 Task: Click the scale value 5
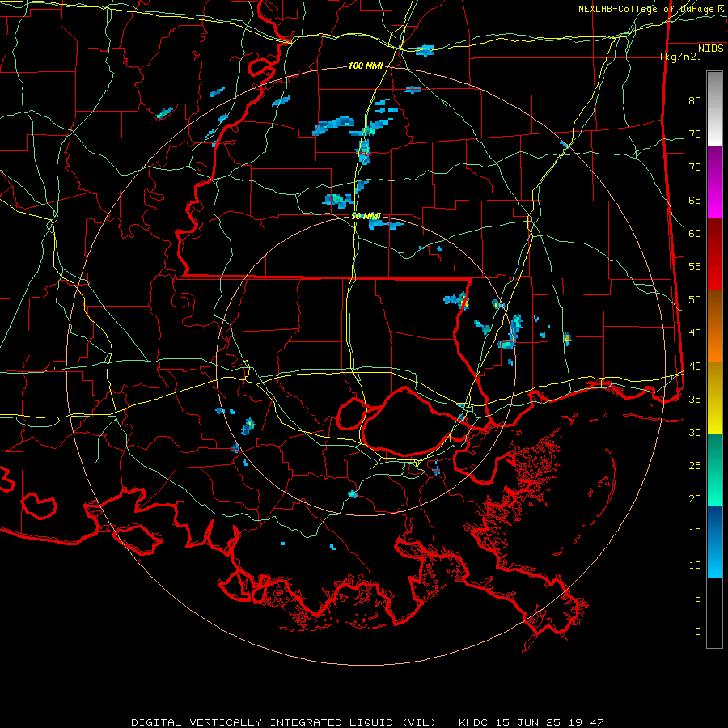pos(698,599)
